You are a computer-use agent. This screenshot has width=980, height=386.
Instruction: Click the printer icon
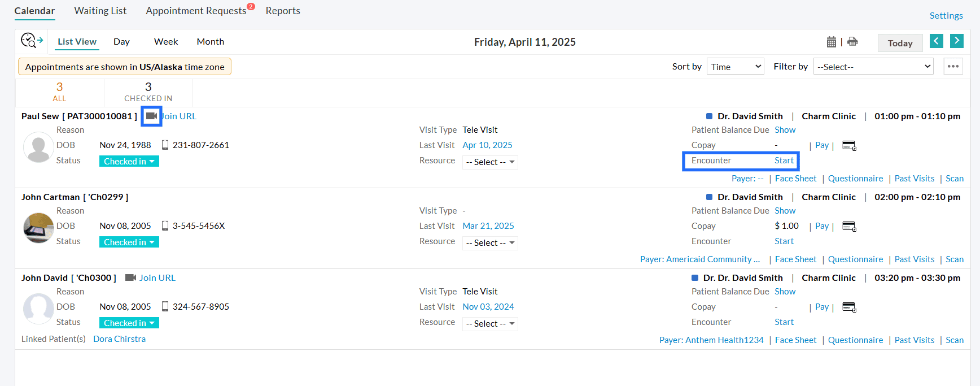click(x=852, y=41)
